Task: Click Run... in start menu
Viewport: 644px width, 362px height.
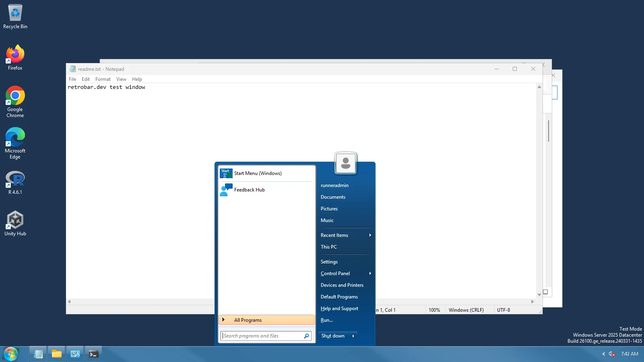Action: pos(345,320)
